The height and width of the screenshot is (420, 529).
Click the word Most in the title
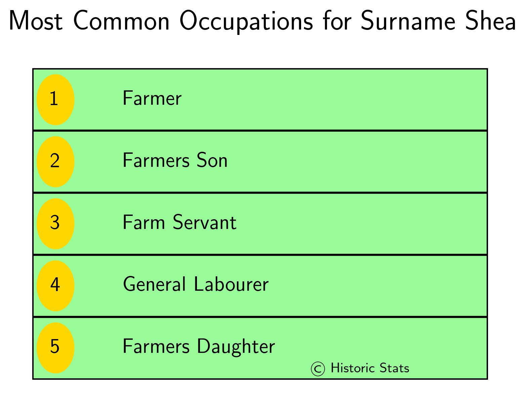tap(36, 21)
